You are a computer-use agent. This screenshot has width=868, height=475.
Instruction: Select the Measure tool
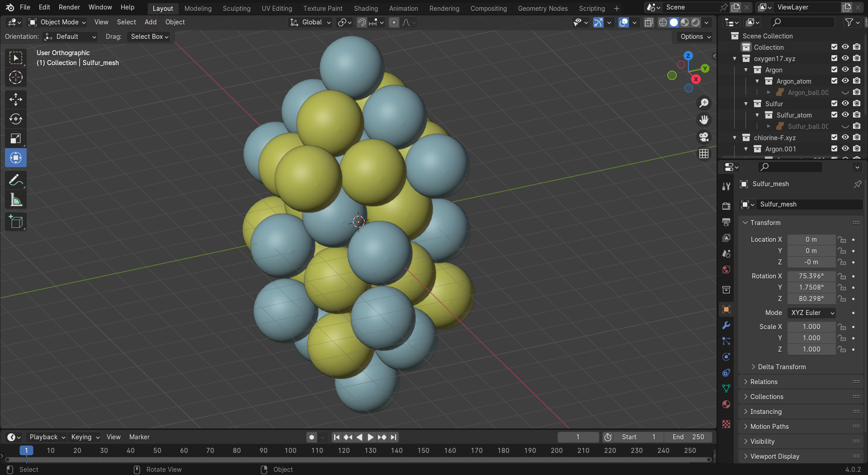pyautogui.click(x=16, y=200)
